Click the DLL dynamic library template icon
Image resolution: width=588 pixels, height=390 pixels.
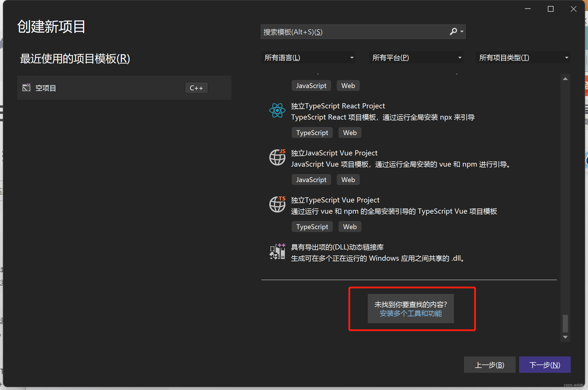tap(277, 251)
